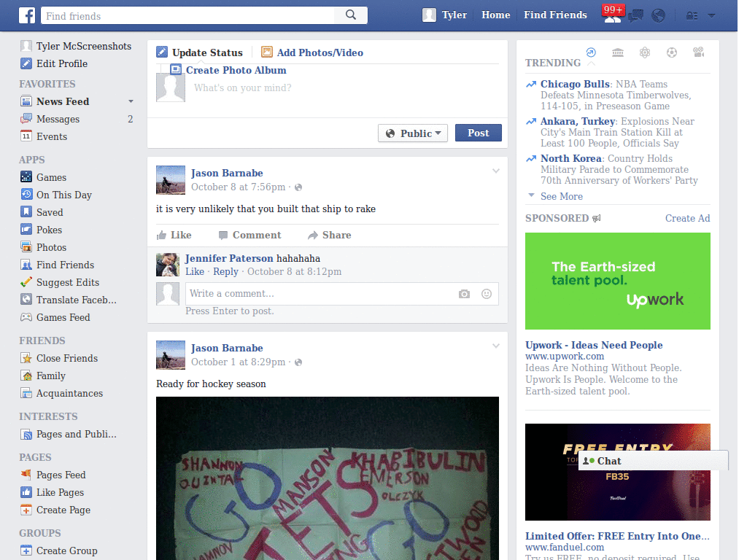Expand options on Jason Barnabe's hockey post

496,346
